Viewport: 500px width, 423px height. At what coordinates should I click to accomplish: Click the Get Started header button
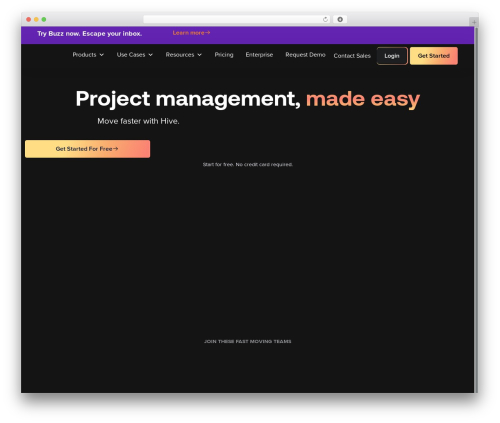click(434, 56)
